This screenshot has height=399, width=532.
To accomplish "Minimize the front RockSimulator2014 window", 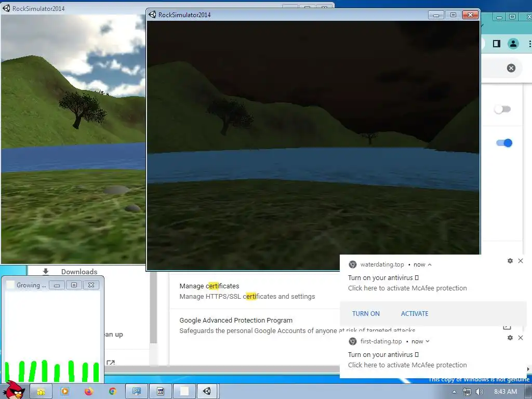I will (x=436, y=15).
